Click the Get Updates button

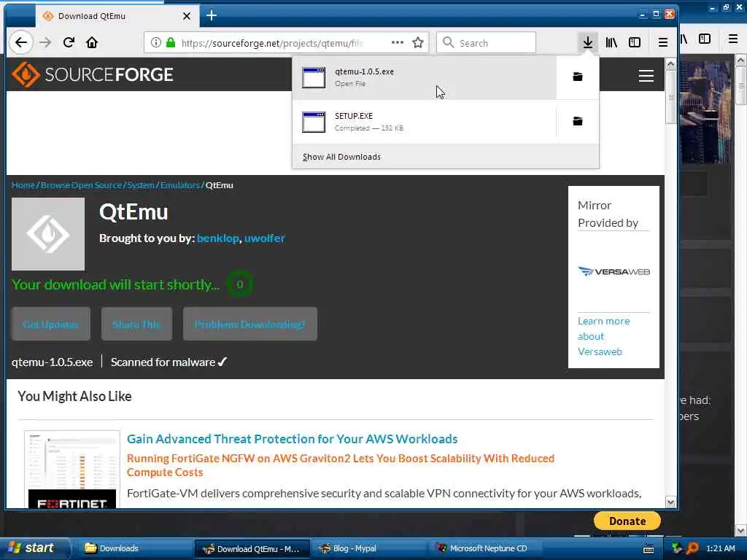pos(50,324)
